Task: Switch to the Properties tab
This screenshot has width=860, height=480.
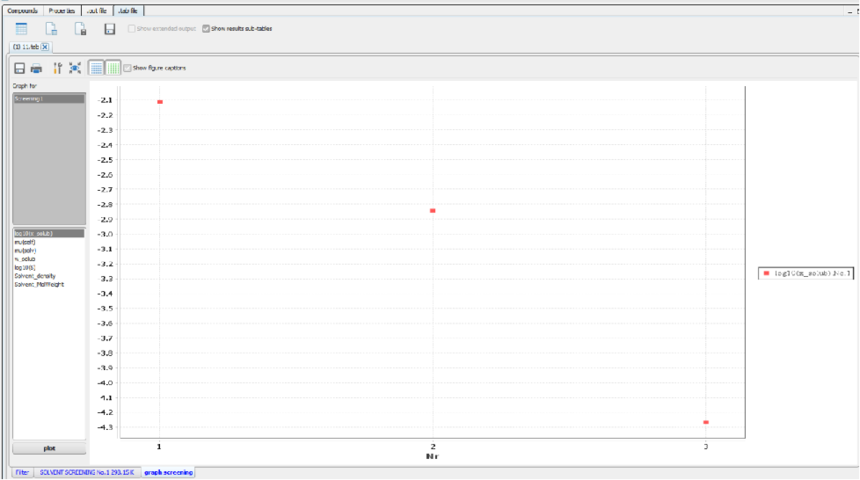Action: coord(61,10)
